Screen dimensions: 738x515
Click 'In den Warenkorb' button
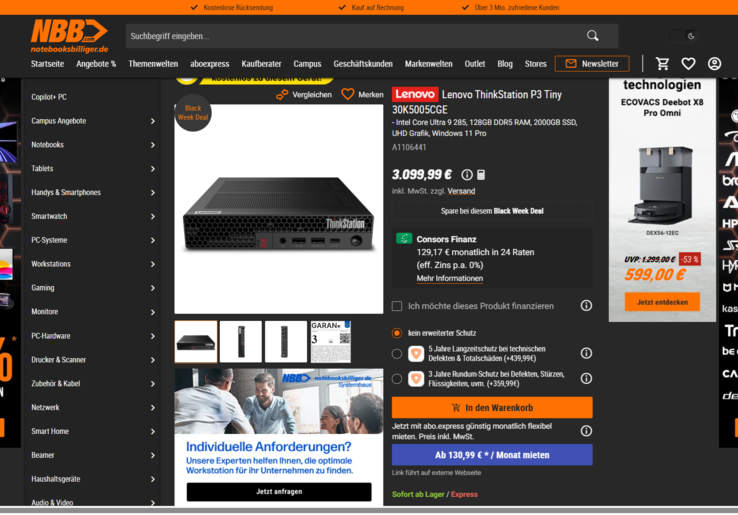pos(492,408)
